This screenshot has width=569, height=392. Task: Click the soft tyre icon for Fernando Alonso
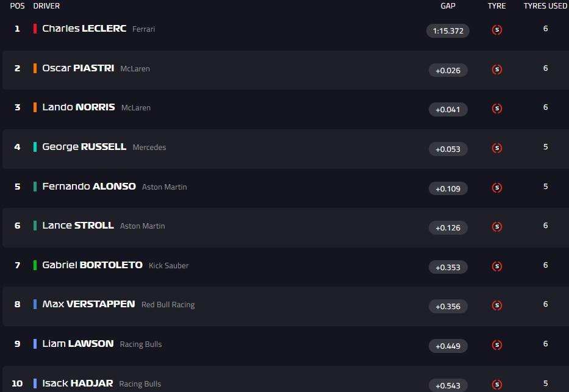496,187
